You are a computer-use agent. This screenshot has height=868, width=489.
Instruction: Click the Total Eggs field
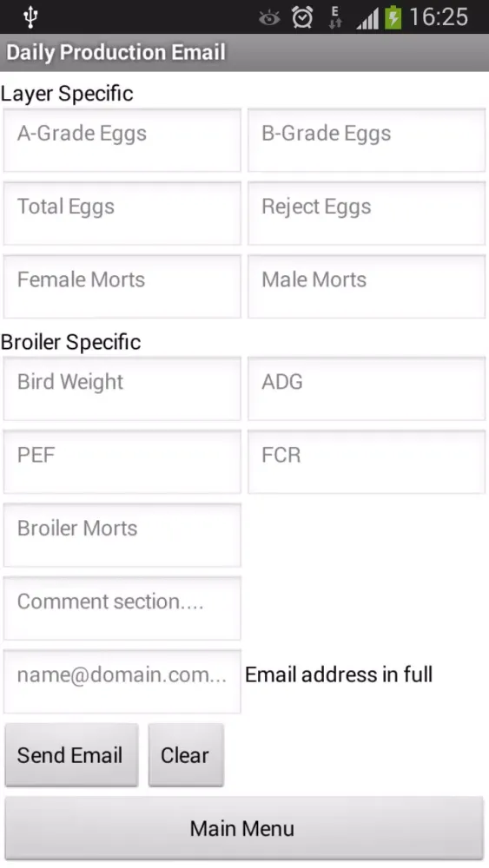(x=122, y=214)
